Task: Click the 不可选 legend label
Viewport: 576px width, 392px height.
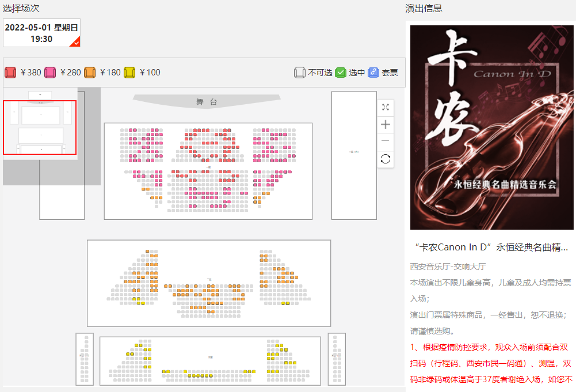Action: 320,73
